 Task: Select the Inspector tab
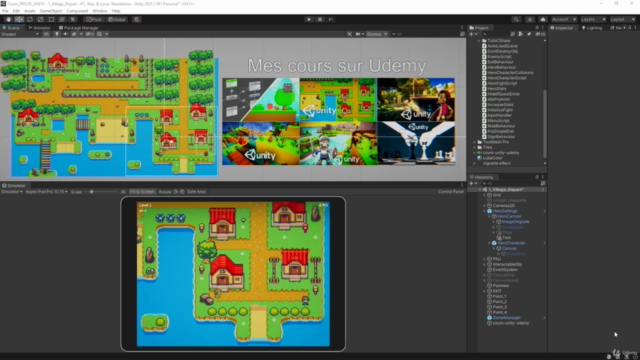point(562,28)
